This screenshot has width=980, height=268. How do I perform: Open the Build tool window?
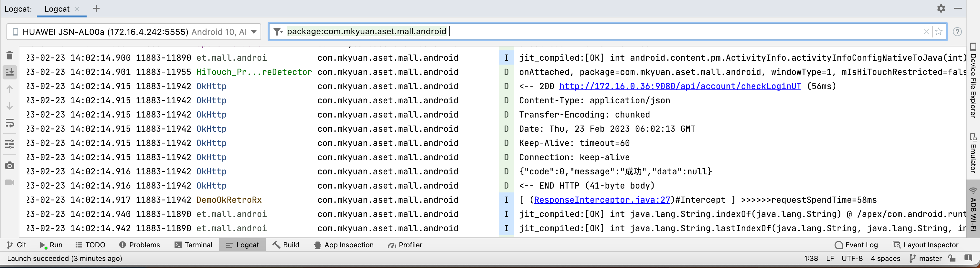[286, 245]
